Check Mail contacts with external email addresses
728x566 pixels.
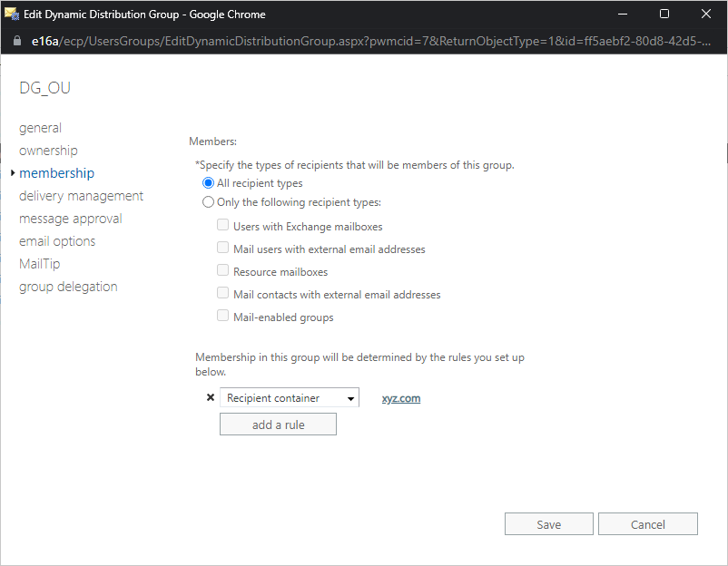(x=222, y=292)
